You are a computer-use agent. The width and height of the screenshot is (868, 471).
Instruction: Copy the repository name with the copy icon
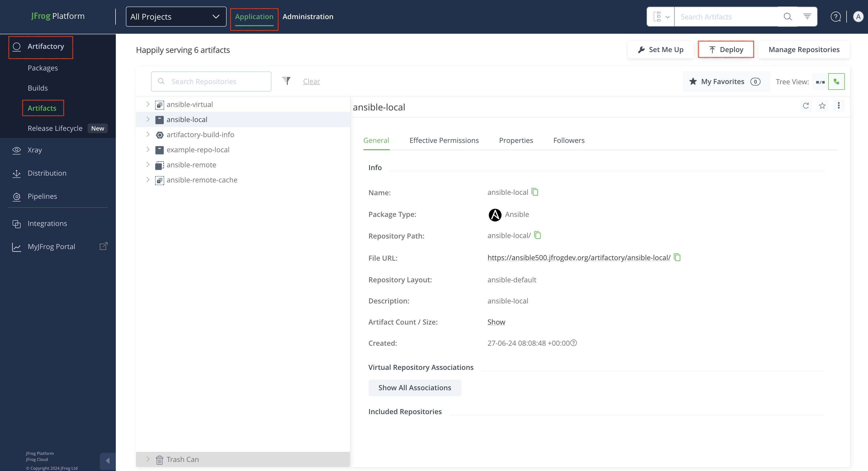point(535,192)
